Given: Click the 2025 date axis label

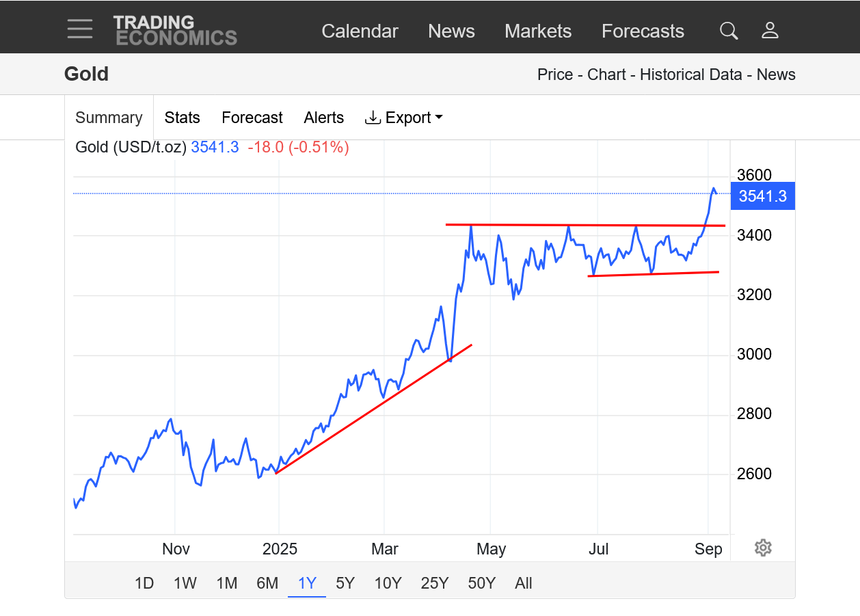Looking at the screenshot, I should click(280, 549).
